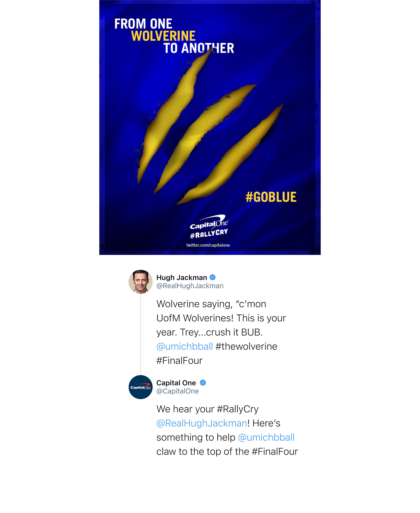Click the #FinalFour hashtag in Hugh's tweet
This screenshot has width=420, height=513.
(x=179, y=361)
